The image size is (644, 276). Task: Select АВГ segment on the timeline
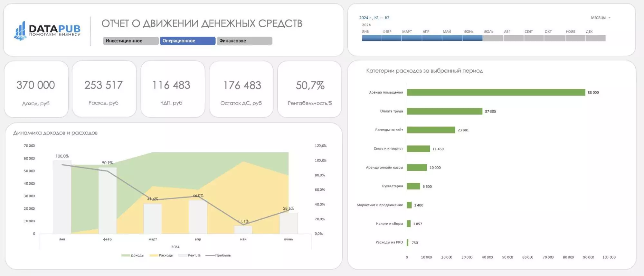pyautogui.click(x=513, y=38)
